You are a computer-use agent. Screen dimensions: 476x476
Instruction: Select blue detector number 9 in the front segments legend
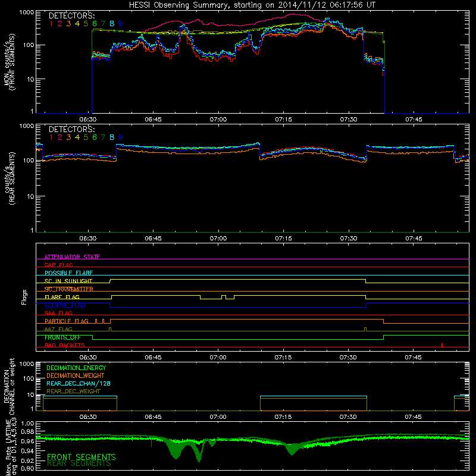coord(121,24)
